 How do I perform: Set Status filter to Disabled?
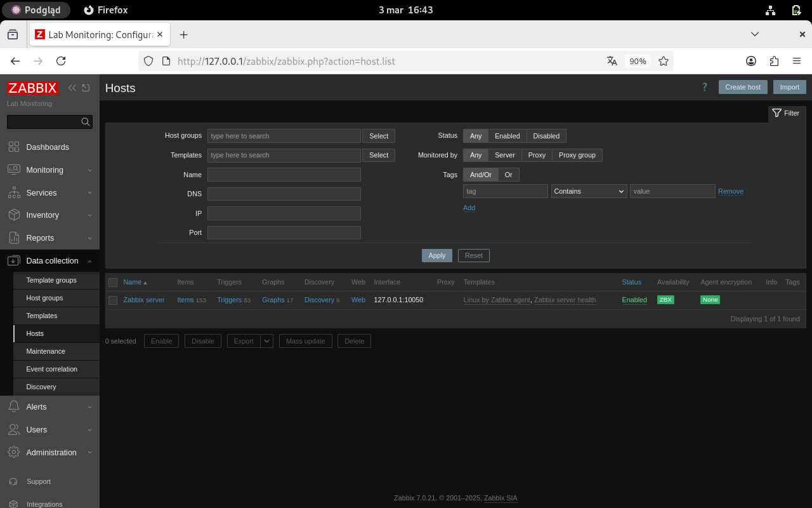click(546, 136)
